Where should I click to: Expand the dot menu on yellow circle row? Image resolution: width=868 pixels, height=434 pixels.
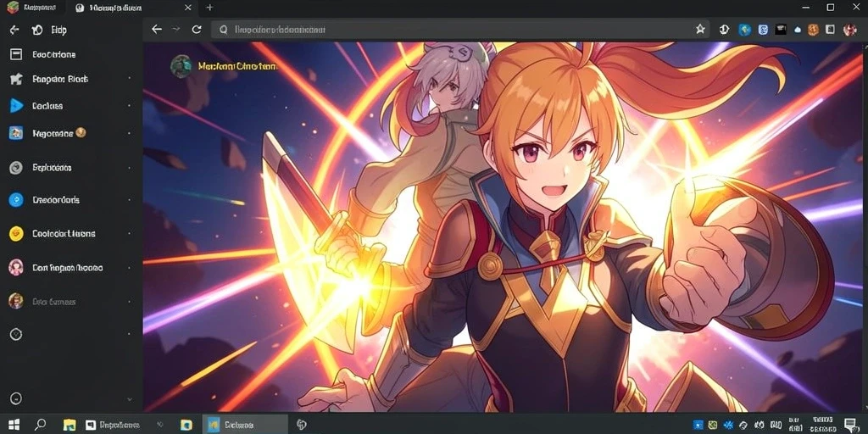click(130, 234)
